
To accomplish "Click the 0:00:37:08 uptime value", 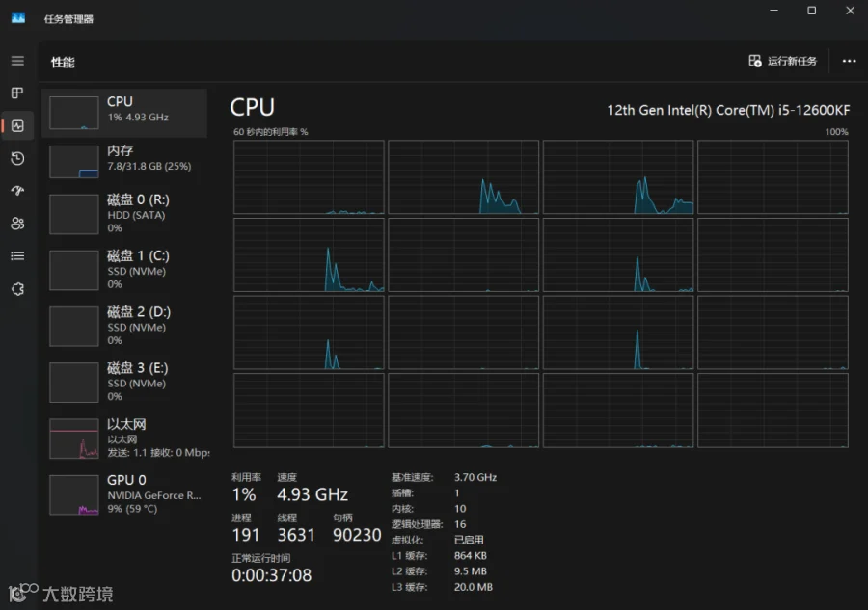I will coord(271,575).
